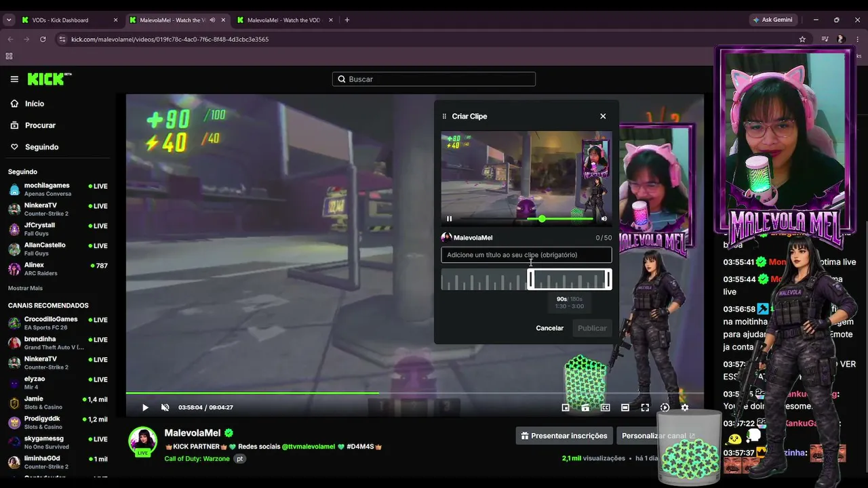
Task: Click the Criar Clipe drag handle
Action: pyautogui.click(x=444, y=117)
